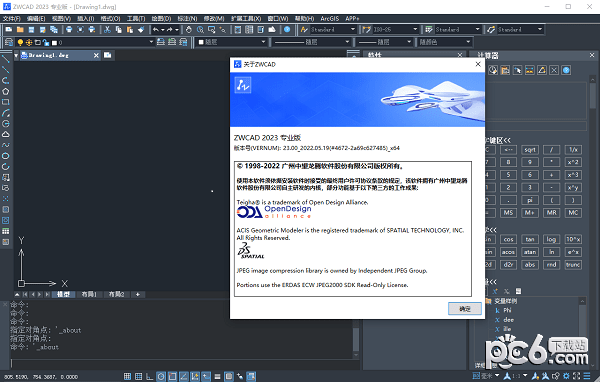Image resolution: width=600 pixels, height=382 pixels.
Task: Open the APP+ menu
Action: point(352,18)
